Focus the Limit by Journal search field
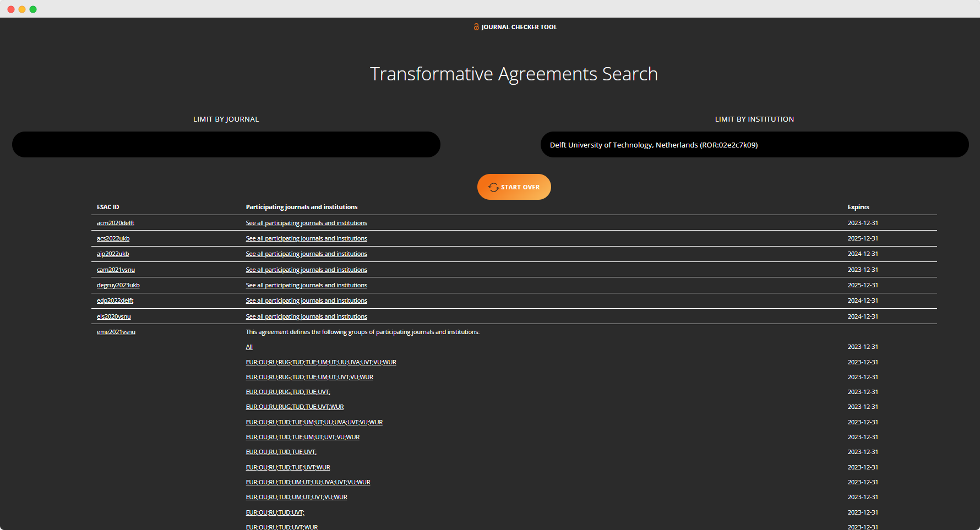The height and width of the screenshot is (530, 980). pyautogui.click(x=226, y=144)
